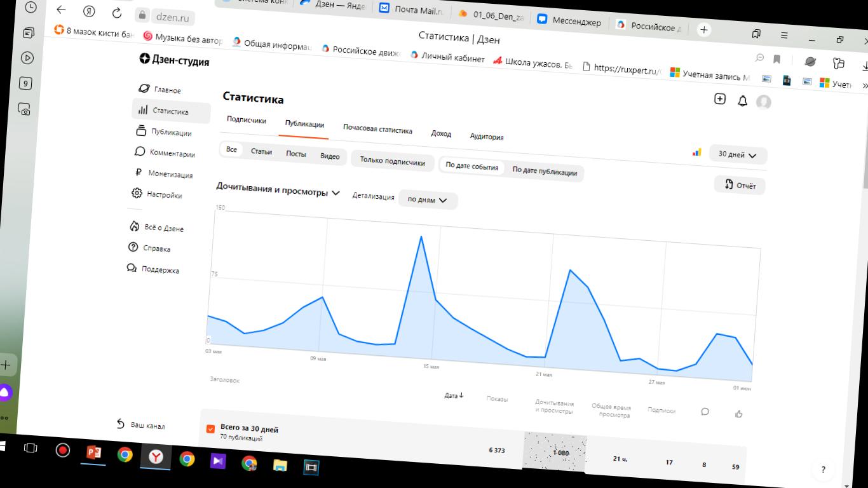Screen dimensions: 868x488
Task: Switch to the "Мессенджер" browser tab
Action: point(569,21)
